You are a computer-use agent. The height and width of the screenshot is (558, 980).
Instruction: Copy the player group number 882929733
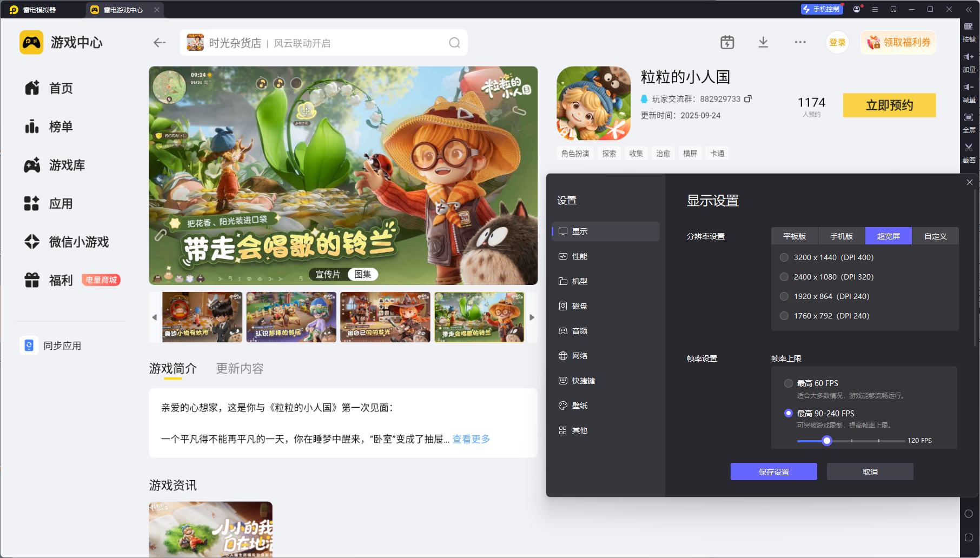[x=748, y=99]
